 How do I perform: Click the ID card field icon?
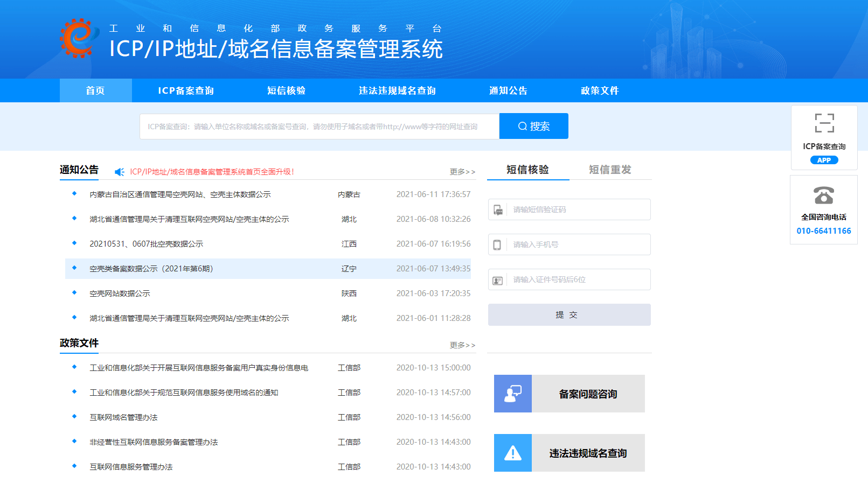tap(498, 281)
